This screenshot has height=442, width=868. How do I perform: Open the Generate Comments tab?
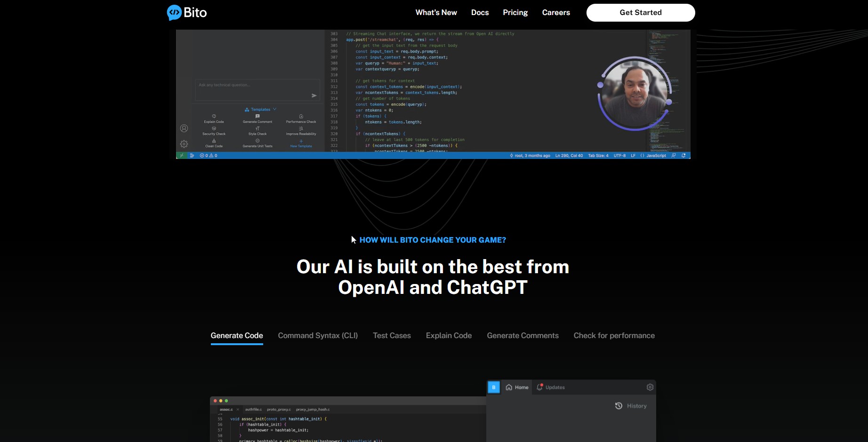coord(522,335)
